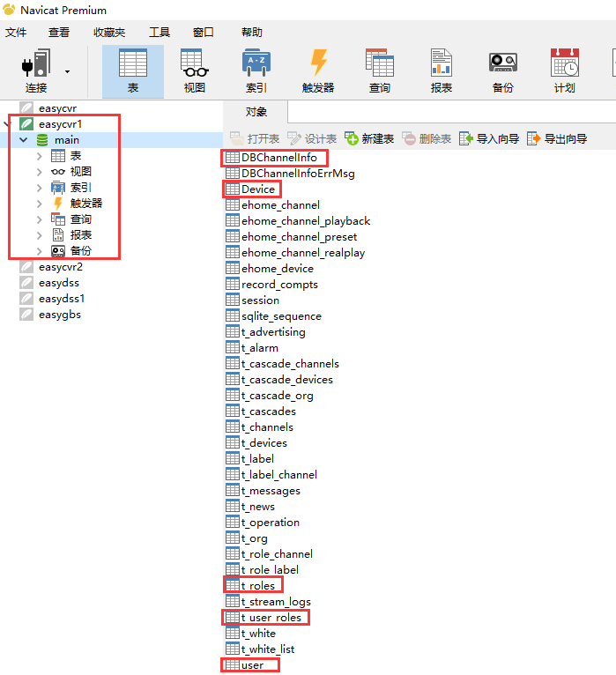This screenshot has width=616, height=675.
Task: Open the 帮助 menu
Action: tap(252, 33)
